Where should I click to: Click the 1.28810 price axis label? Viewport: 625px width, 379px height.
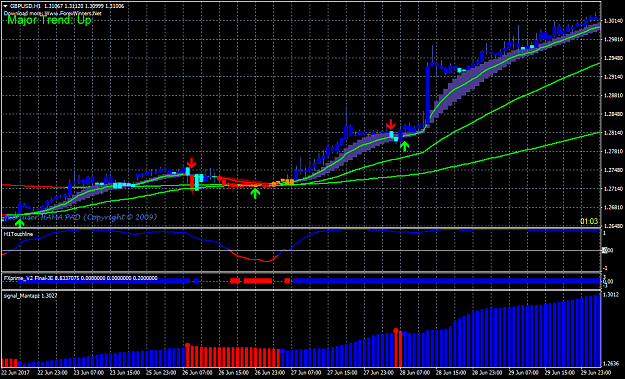(613, 96)
